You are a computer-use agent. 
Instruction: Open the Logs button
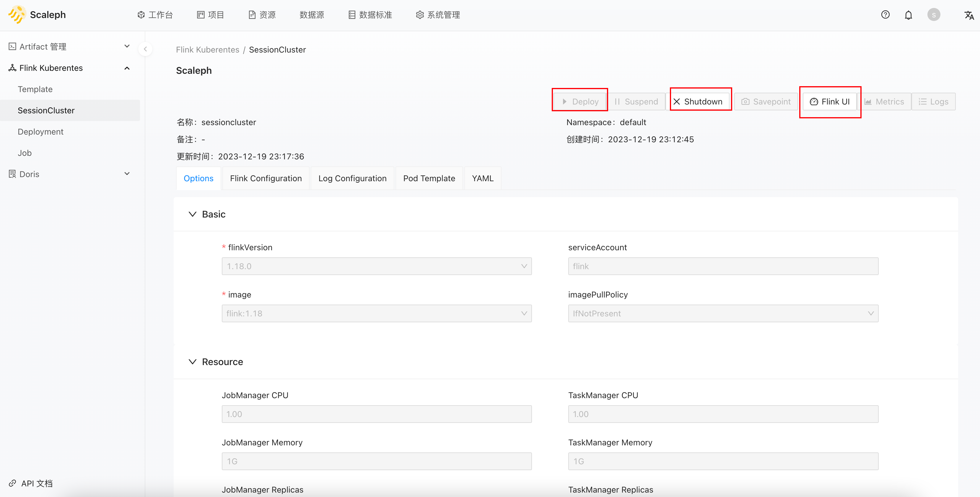934,102
